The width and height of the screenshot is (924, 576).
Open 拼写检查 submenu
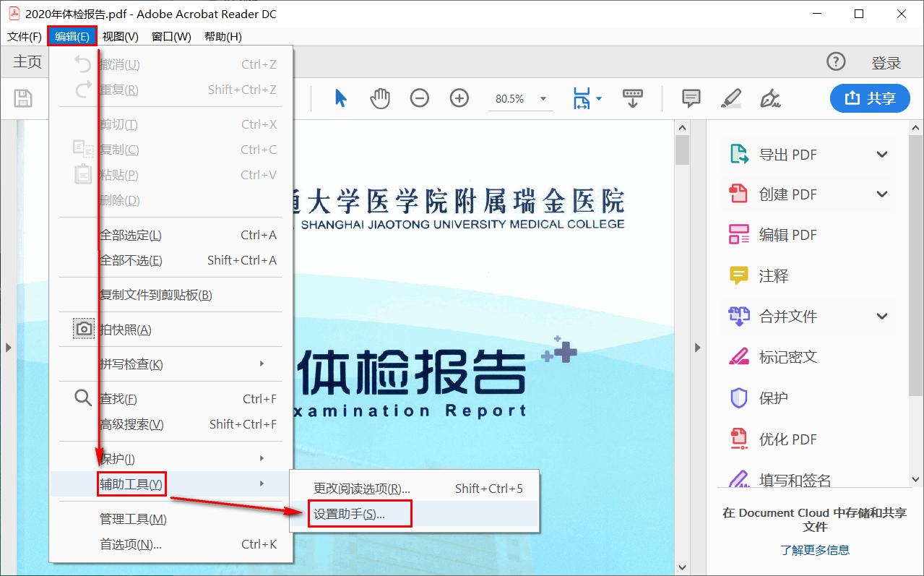pyautogui.click(x=170, y=364)
